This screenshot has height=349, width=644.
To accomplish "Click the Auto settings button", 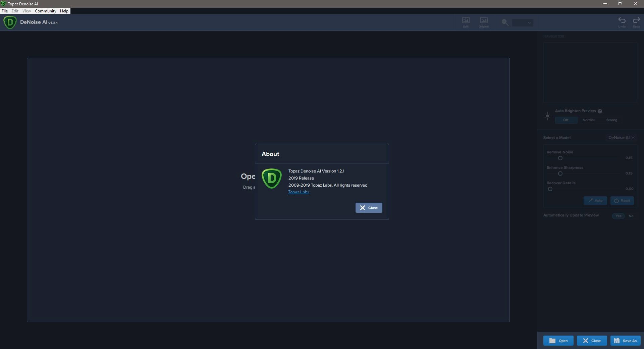I will [x=595, y=201].
